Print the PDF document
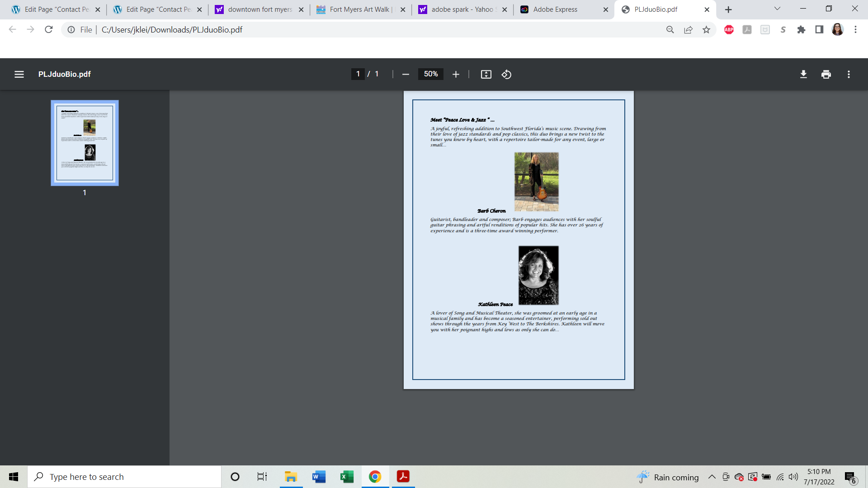 [x=826, y=74]
